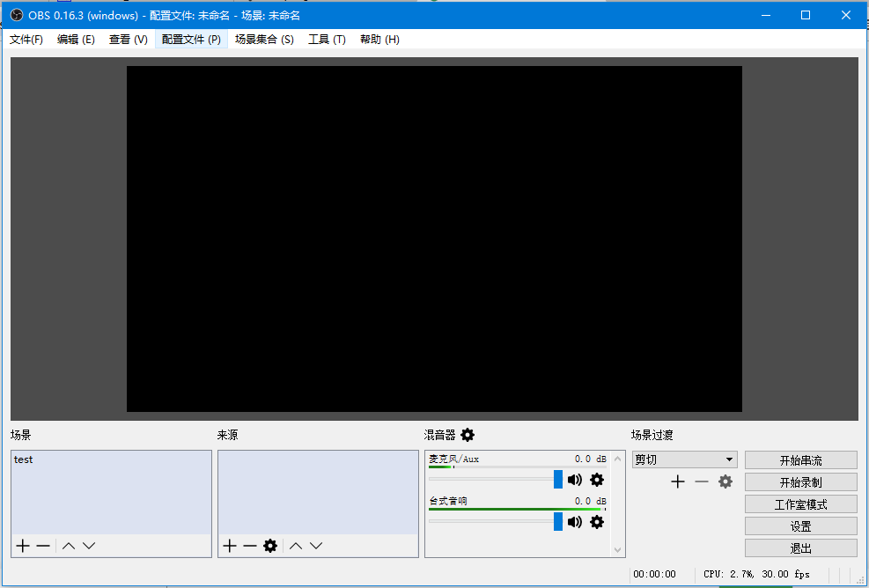Image resolution: width=869 pixels, height=588 pixels.
Task: Open the 工具 (T) menu
Action: tap(327, 40)
